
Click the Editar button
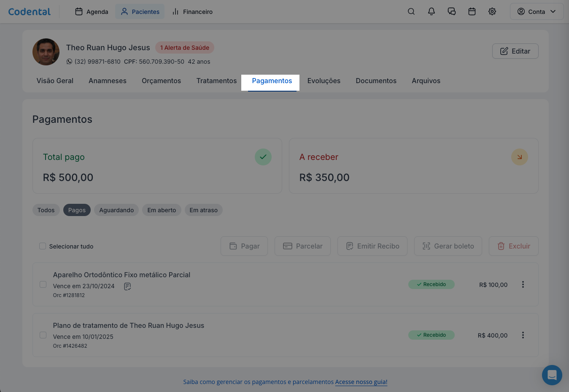(515, 51)
